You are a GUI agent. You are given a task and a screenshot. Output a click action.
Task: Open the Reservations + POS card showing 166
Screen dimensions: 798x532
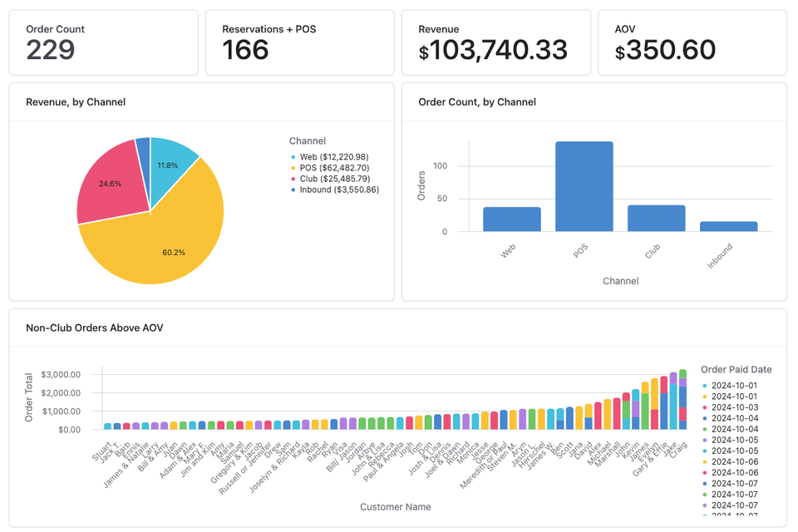[300, 42]
